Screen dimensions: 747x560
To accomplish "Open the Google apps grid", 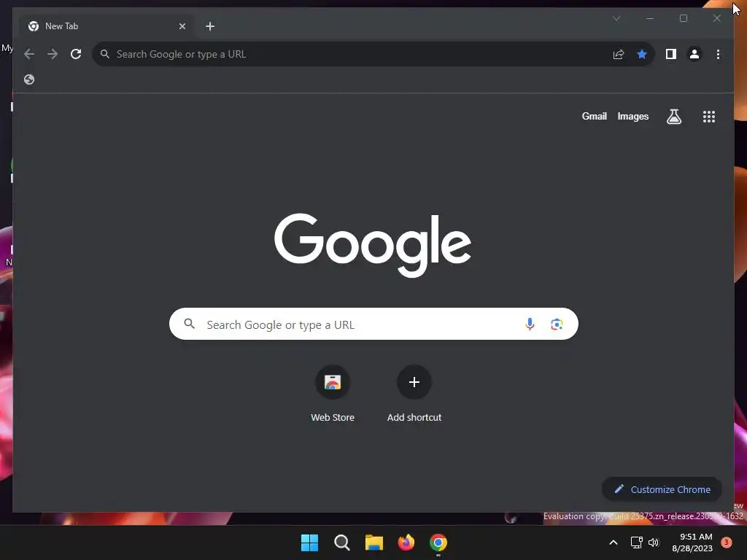I will 709,117.
